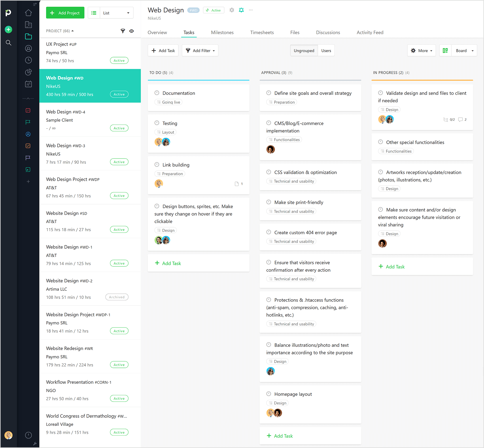The width and height of the screenshot is (484, 448).
Task: Toggle archived project visibility with the eye icon
Action: pos(132,31)
